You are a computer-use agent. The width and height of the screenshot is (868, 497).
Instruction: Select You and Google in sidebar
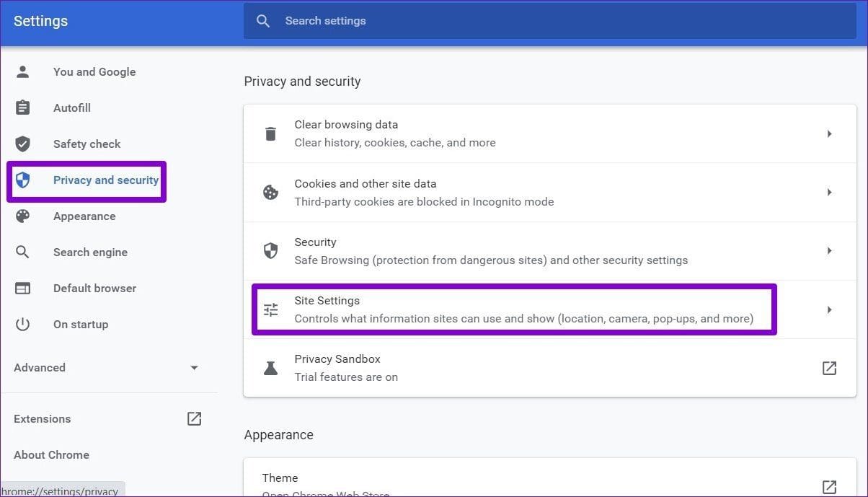[94, 71]
